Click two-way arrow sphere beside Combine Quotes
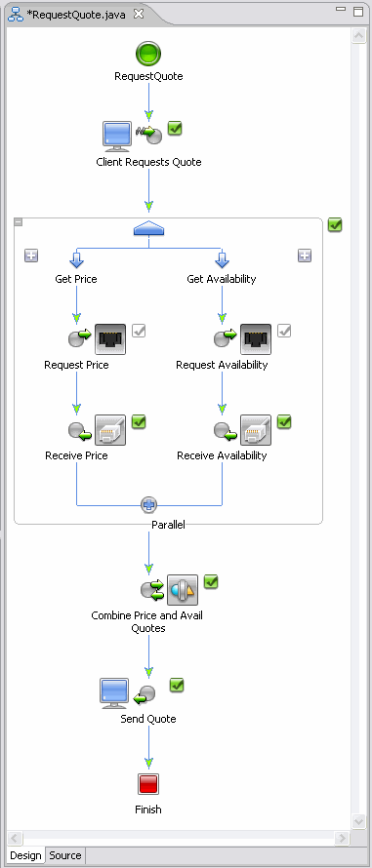The height and width of the screenshot is (868, 372). [x=152, y=589]
